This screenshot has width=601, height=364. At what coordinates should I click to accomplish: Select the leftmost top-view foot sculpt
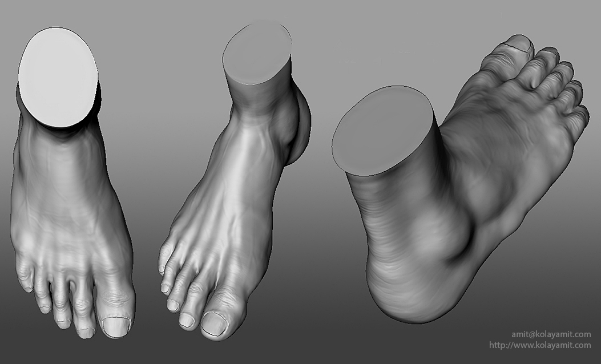(63, 200)
